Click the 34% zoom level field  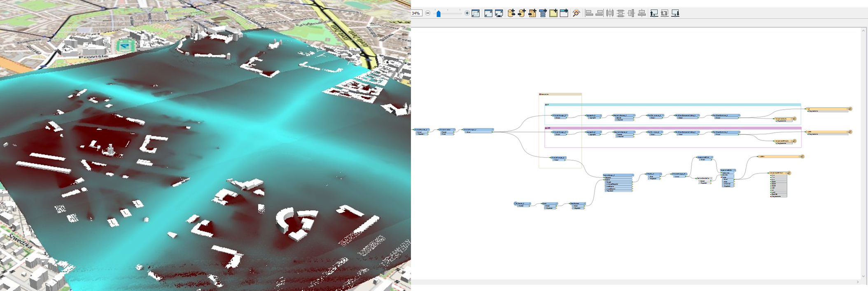click(416, 13)
